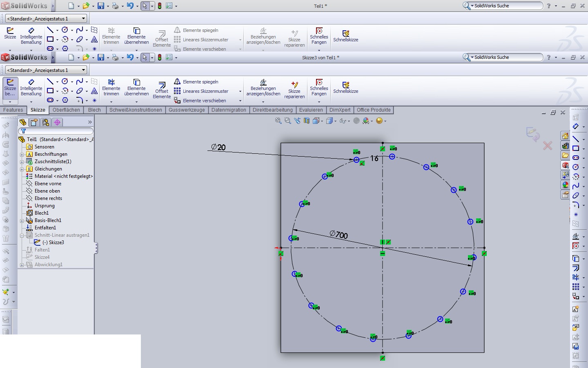Open the ConfigurationManager tab icon
The image size is (588, 368).
(46, 122)
